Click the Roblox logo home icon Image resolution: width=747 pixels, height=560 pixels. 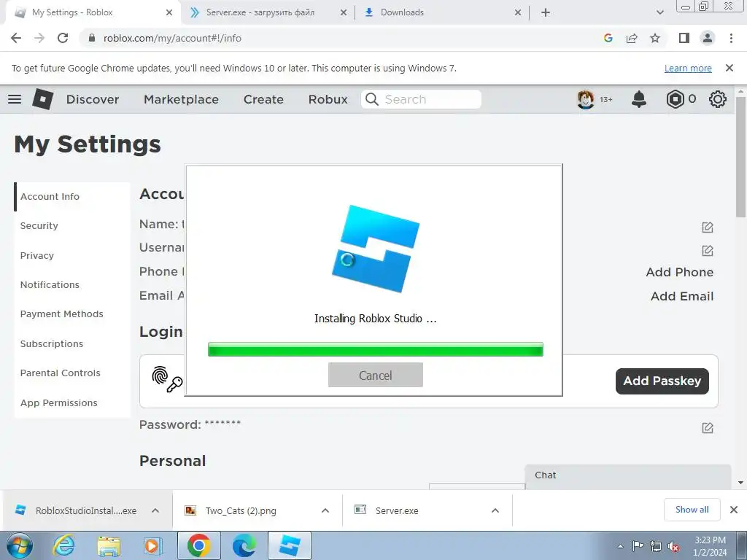[43, 99]
